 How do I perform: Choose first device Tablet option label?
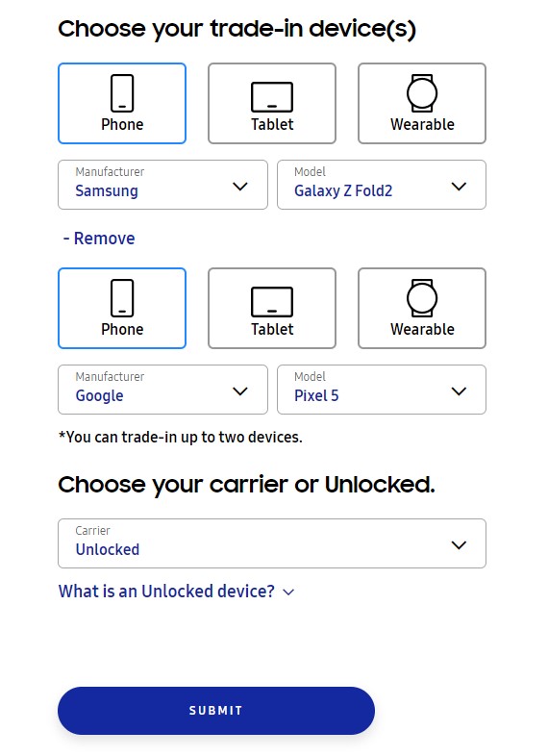(272, 124)
